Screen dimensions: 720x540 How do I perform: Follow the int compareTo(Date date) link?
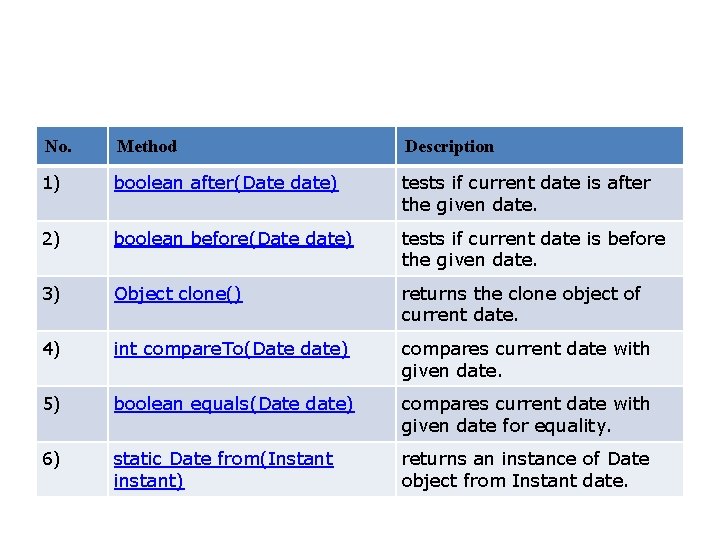point(231,348)
